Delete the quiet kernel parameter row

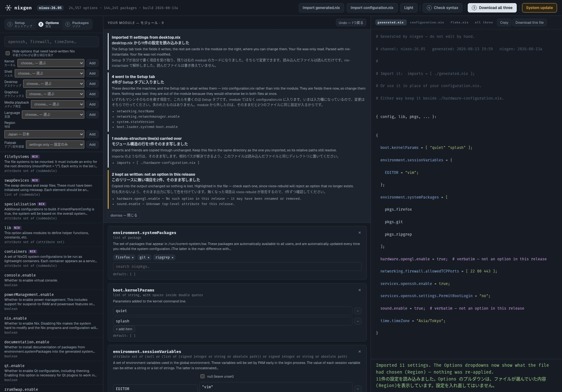click(358, 311)
